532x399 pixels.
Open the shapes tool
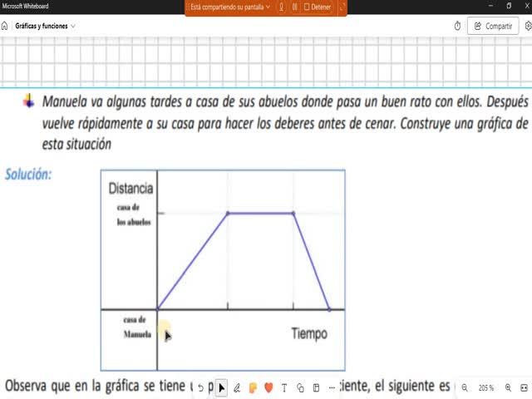pos(300,387)
